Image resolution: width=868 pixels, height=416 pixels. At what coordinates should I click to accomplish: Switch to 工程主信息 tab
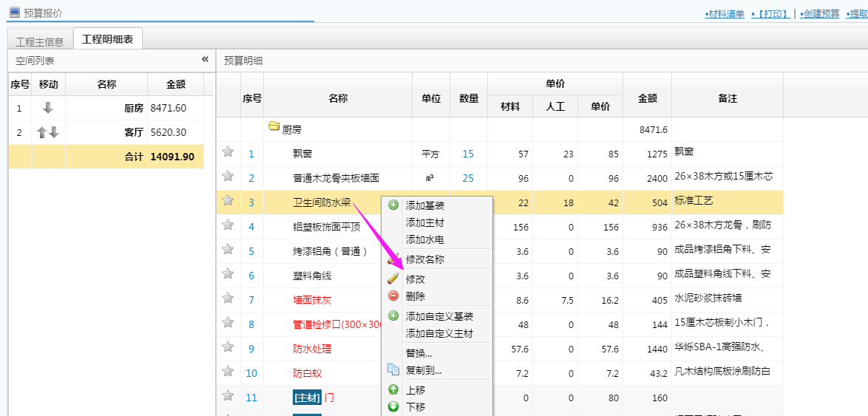point(40,41)
